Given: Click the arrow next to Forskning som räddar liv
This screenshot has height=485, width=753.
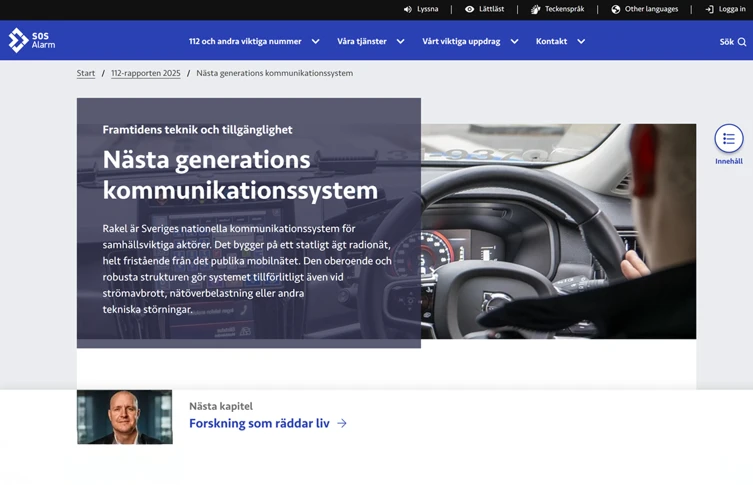Looking at the screenshot, I should pos(342,424).
